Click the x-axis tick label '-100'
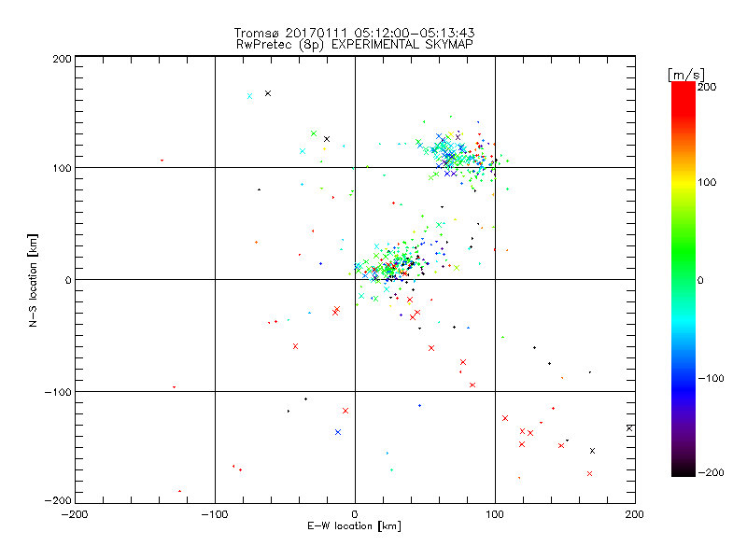The height and width of the screenshot is (560, 747). point(215,515)
